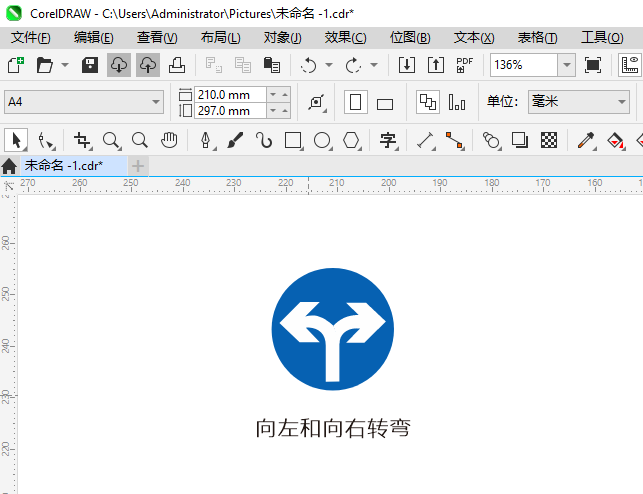The height and width of the screenshot is (494, 643).
Task: Select the Zoom tool with flyout
Action: 112,140
